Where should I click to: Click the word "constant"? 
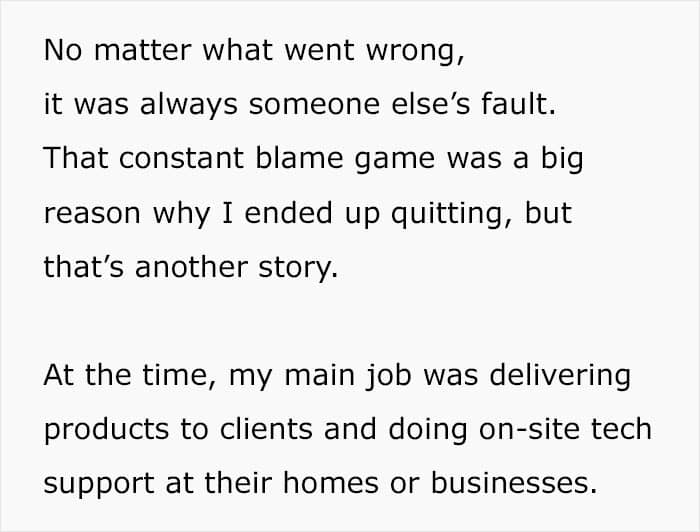click(x=181, y=158)
